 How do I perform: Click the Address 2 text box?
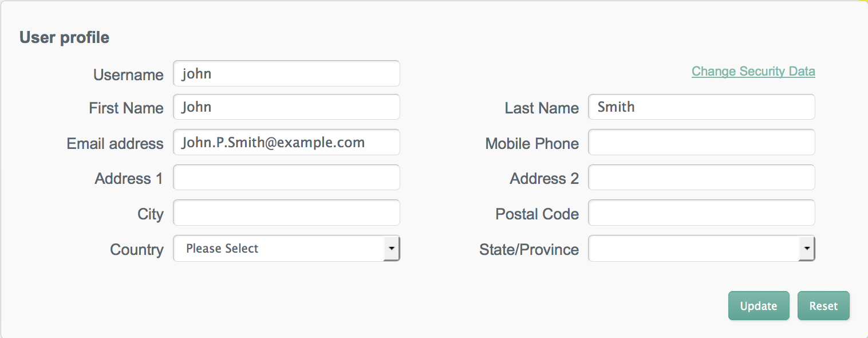click(x=701, y=178)
